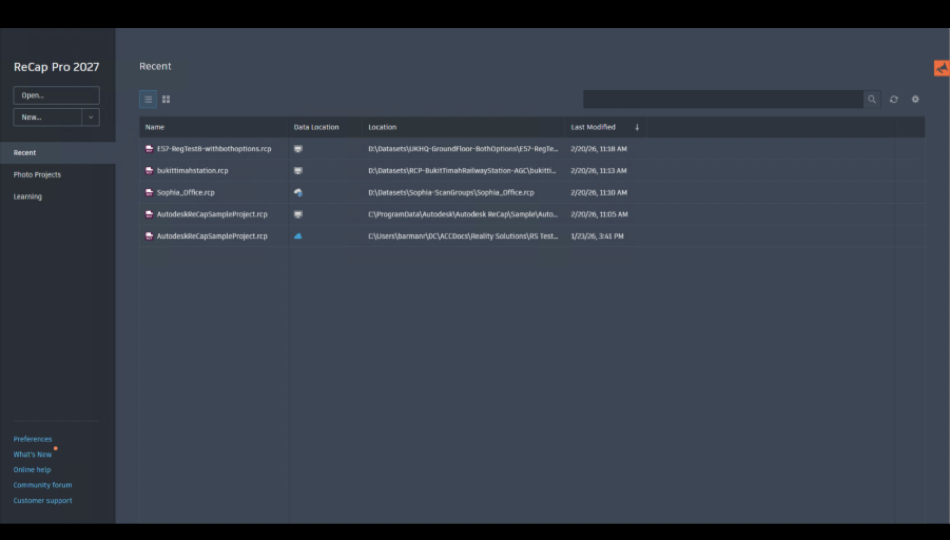Screen dimensions: 950x540
Task: Open Preferences link
Action: point(33,439)
